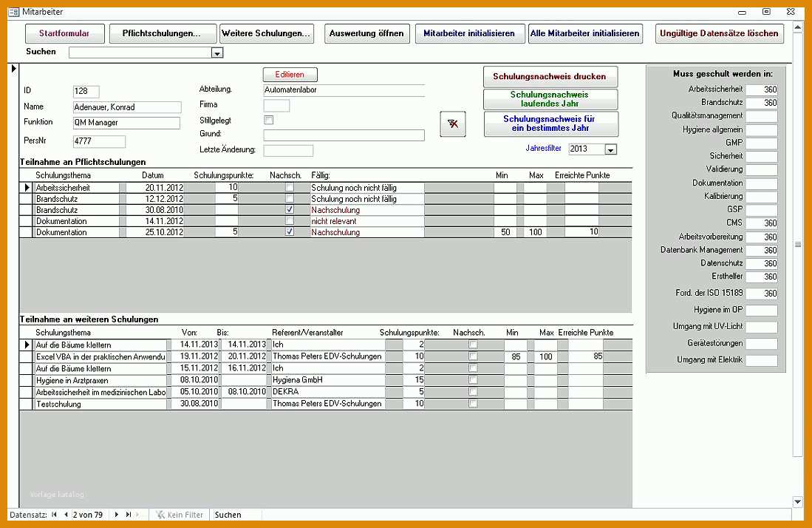The image size is (812, 528).
Task: Open Weitere Schulungen... form
Action: coord(266,33)
